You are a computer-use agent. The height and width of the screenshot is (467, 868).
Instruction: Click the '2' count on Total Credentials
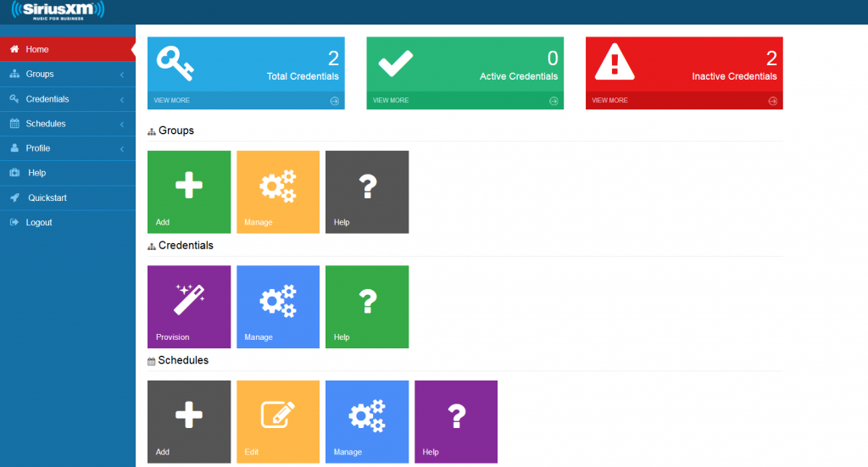[333, 58]
